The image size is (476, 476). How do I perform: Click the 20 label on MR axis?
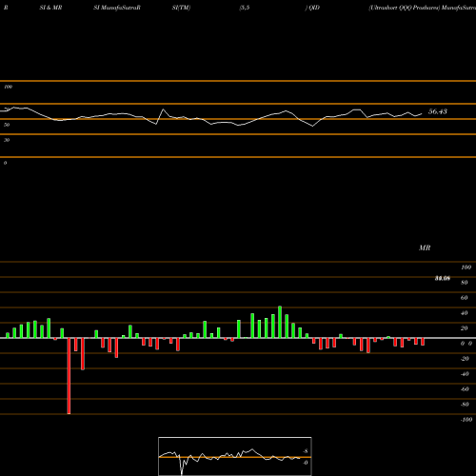point(465,328)
